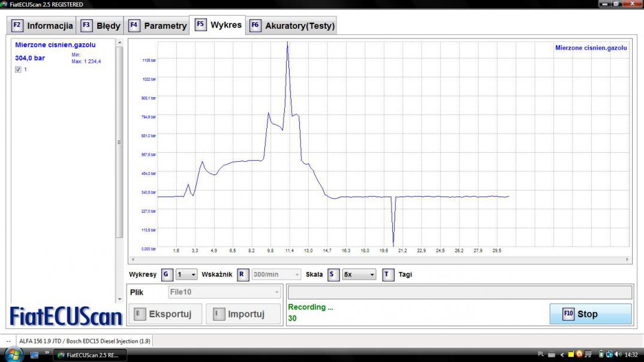Click the I icon on Importuj
The width and height of the screenshot is (644, 362).
coord(219,314)
